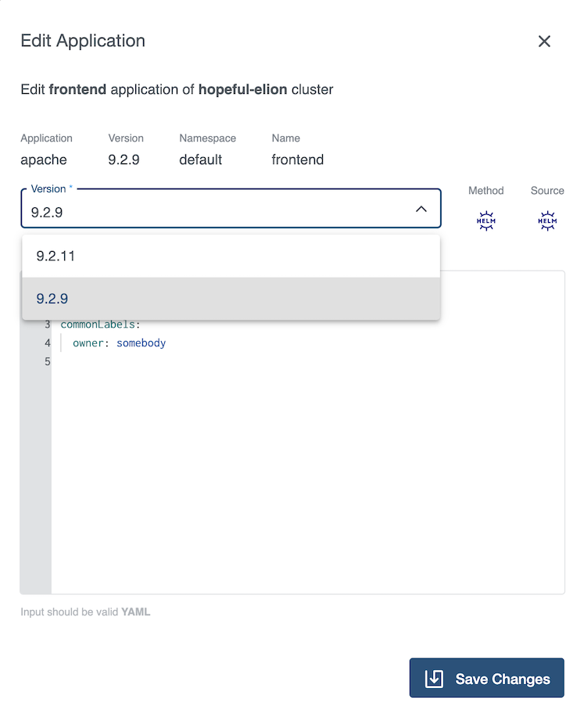
Task: Click the X to close Edit Application
Action: [x=544, y=41]
